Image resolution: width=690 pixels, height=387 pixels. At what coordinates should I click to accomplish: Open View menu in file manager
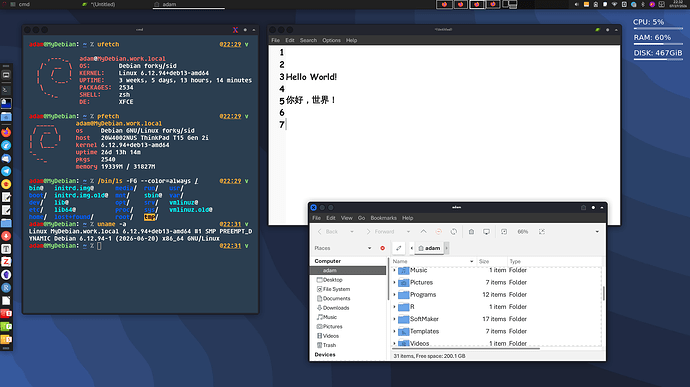[x=346, y=218]
